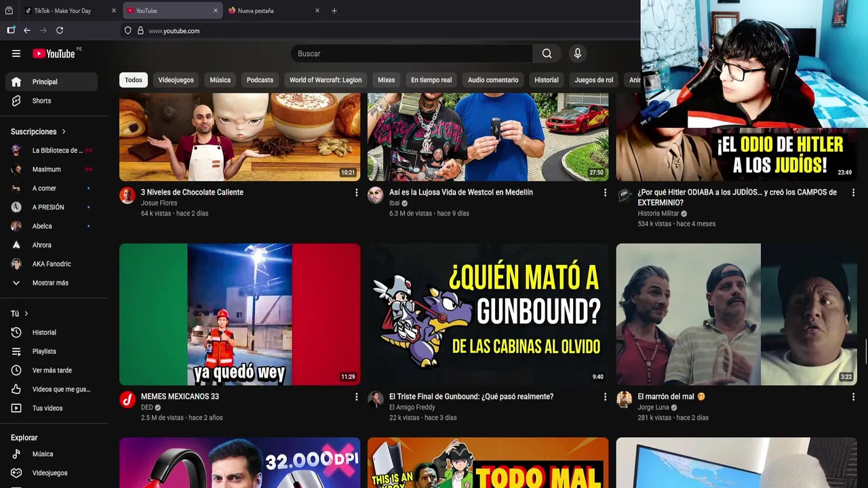Play El marrón del mal thumbnail
This screenshot has width=868, height=488.
point(736,314)
